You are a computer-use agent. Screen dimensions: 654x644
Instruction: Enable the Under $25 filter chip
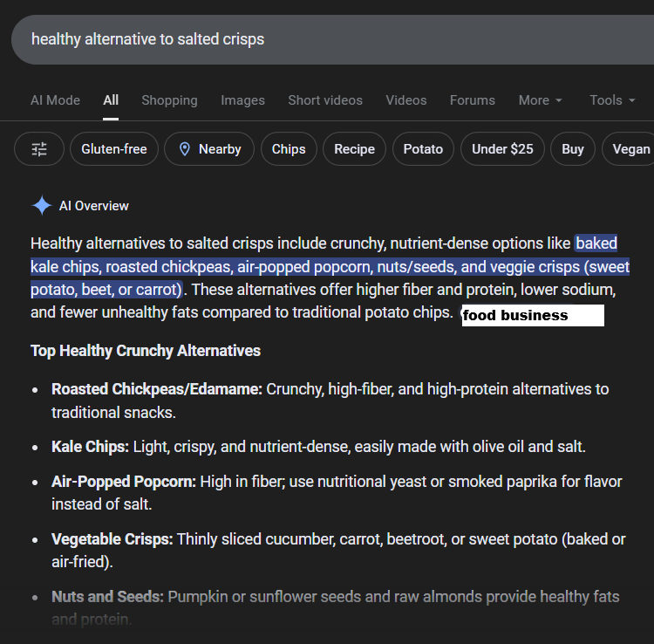point(502,149)
